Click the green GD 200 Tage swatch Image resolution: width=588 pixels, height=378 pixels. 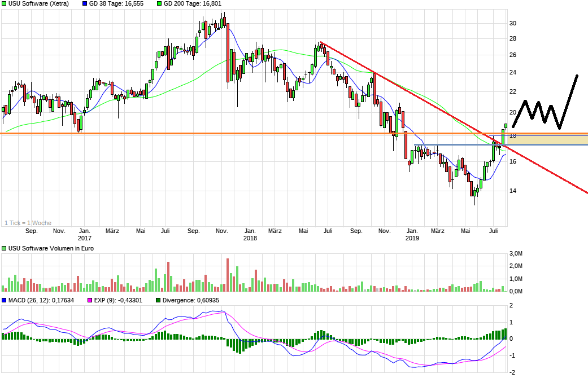point(159,4)
